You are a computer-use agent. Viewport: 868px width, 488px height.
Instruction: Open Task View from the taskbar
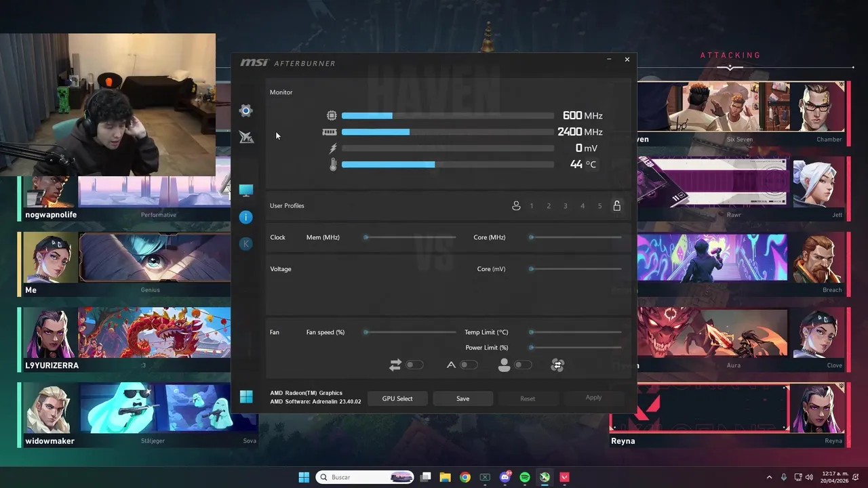pos(425,477)
